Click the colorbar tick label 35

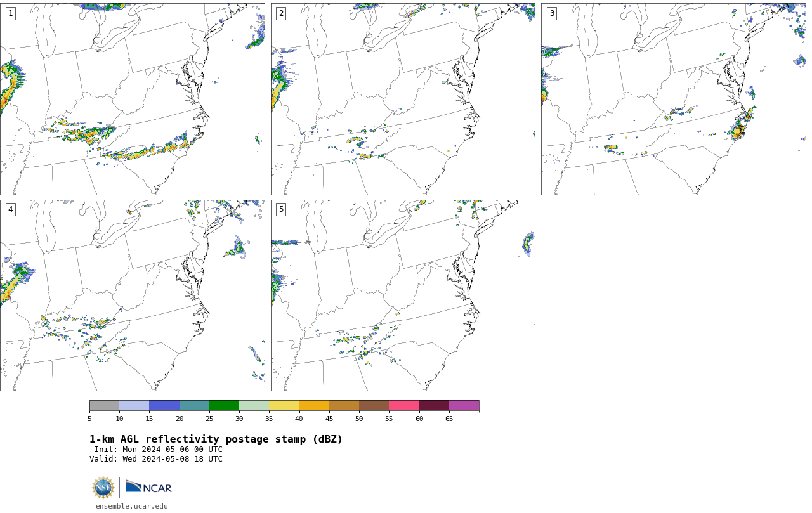point(269,419)
